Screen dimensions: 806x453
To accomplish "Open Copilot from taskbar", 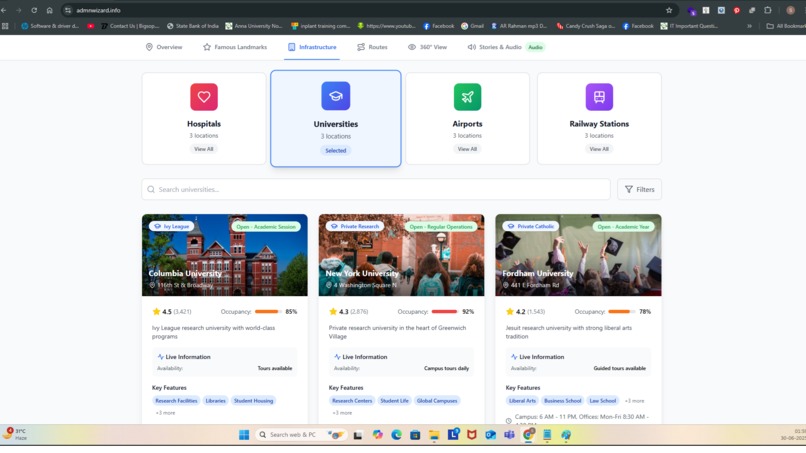I will point(378,435).
